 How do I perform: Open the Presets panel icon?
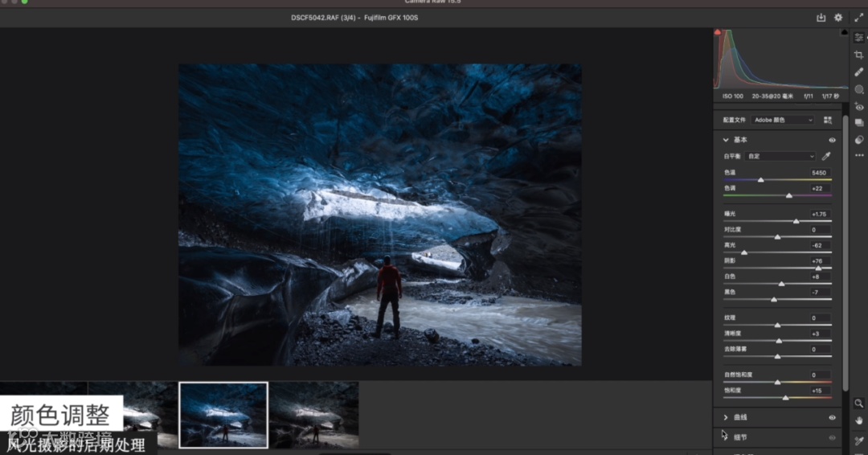pos(858,140)
